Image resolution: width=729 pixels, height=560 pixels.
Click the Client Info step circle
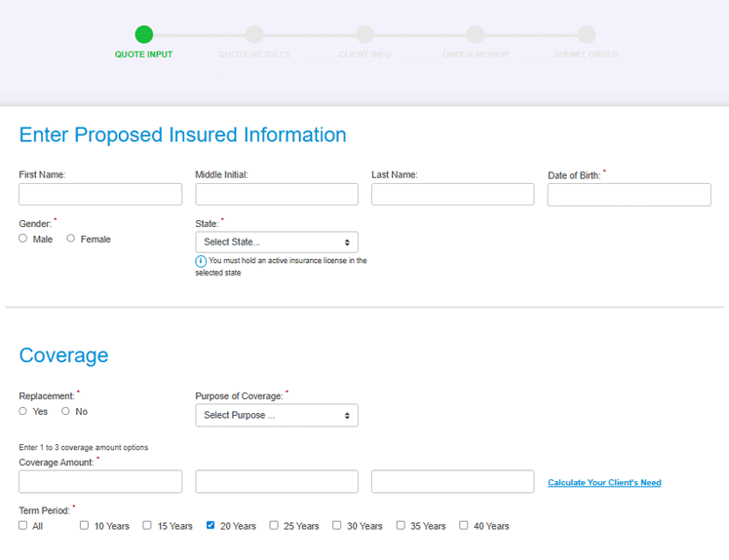pos(364,35)
